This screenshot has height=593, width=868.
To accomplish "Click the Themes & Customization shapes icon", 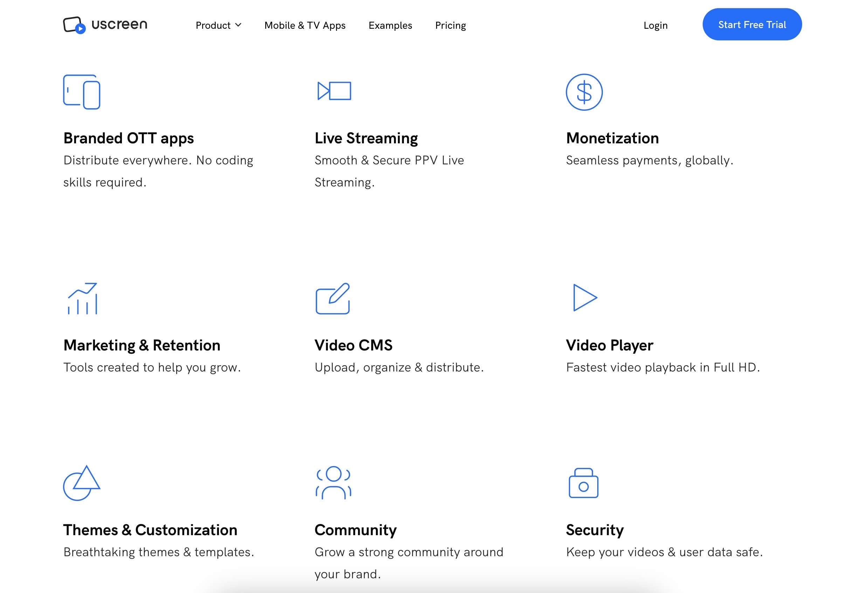I will coord(81,482).
